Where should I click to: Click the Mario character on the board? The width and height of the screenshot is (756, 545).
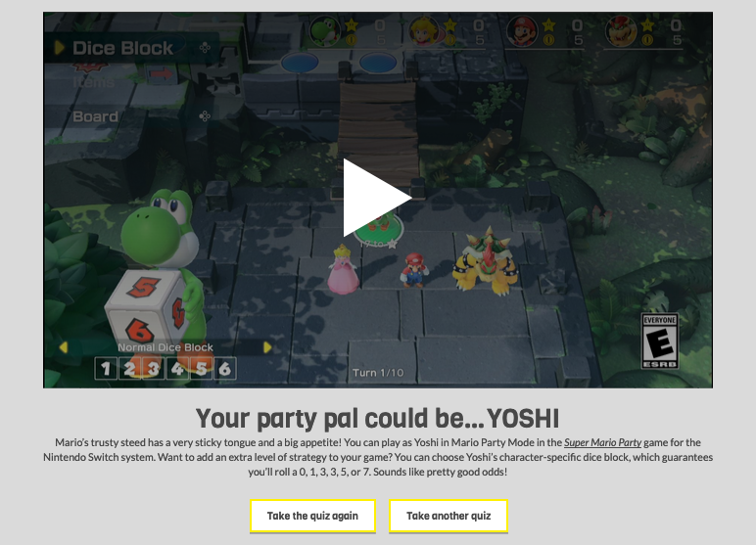413,270
